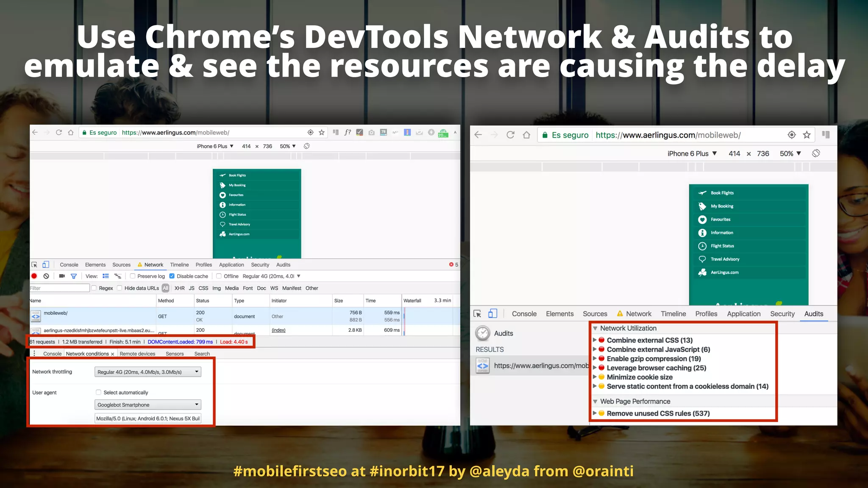Expand Remove unused CSS rules (537)

coord(595,413)
